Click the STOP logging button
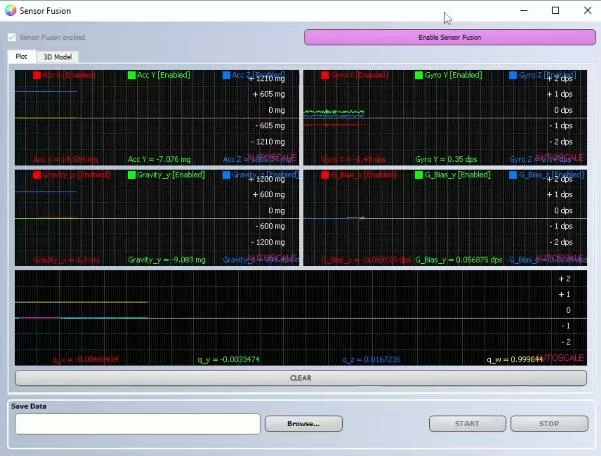The height and width of the screenshot is (456, 601). [549, 423]
